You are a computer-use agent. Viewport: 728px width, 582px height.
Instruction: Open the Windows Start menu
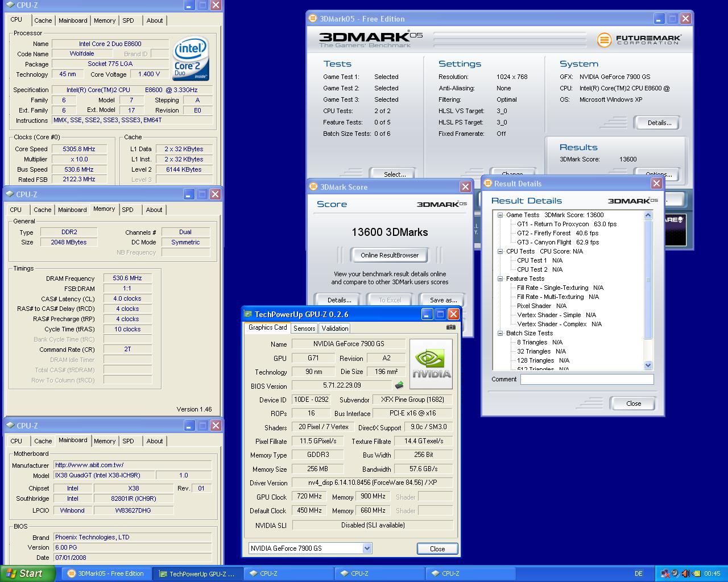tap(28, 573)
